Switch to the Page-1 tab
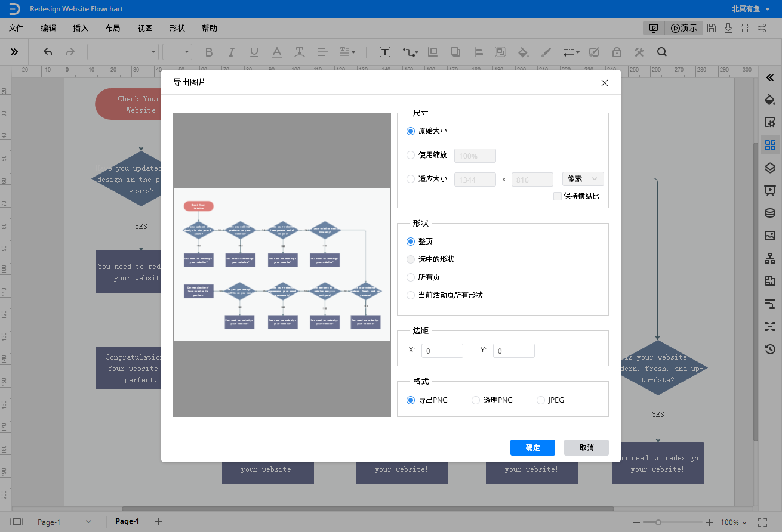The height and width of the screenshot is (532, 782). [x=127, y=521]
